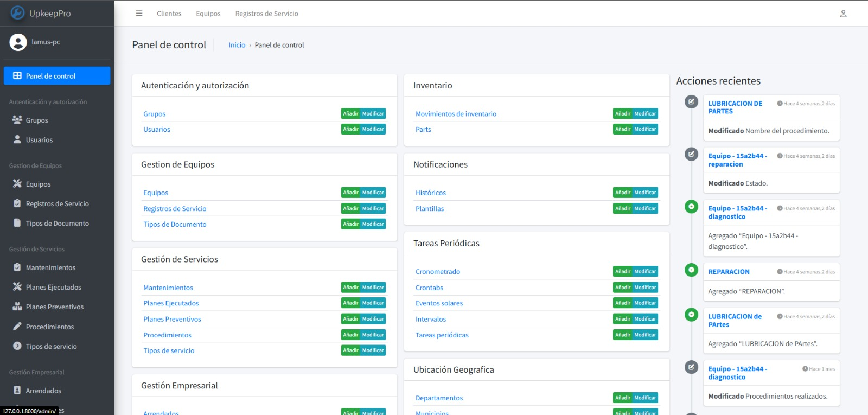The image size is (868, 415).
Task: Open the Grupos sidebar menu item
Action: pos(57,120)
